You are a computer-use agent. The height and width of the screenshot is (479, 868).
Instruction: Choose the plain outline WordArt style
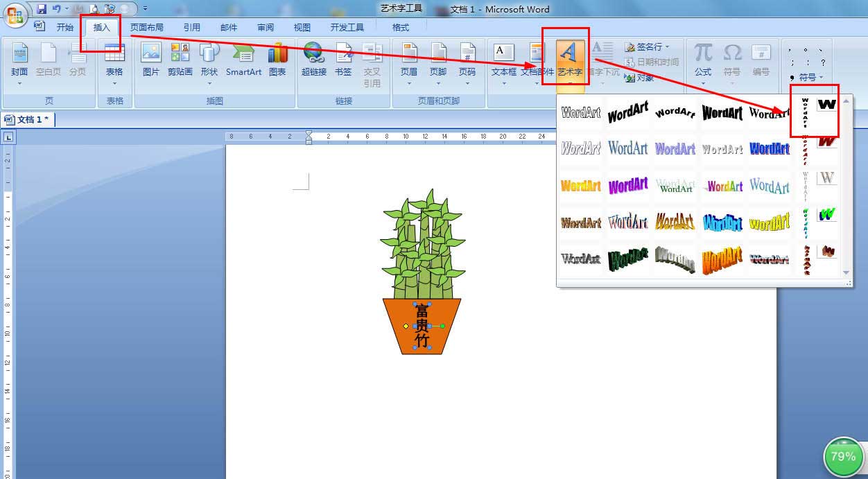tap(581, 112)
